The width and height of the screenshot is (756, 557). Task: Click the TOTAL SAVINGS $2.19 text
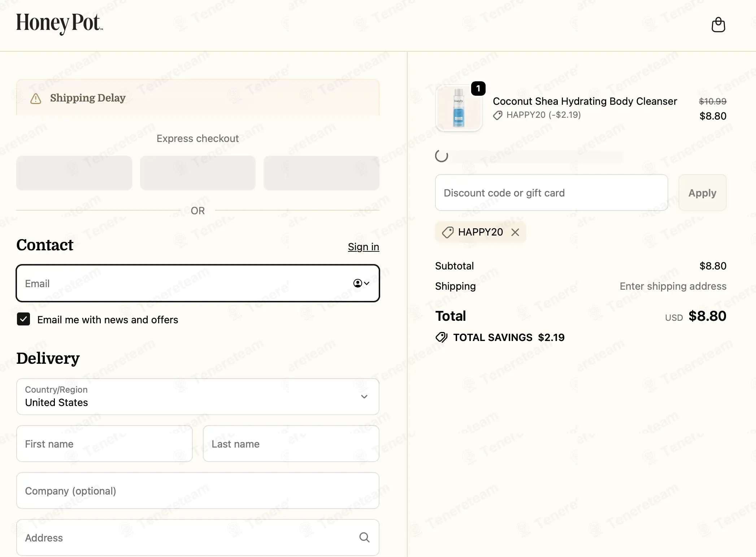509,337
